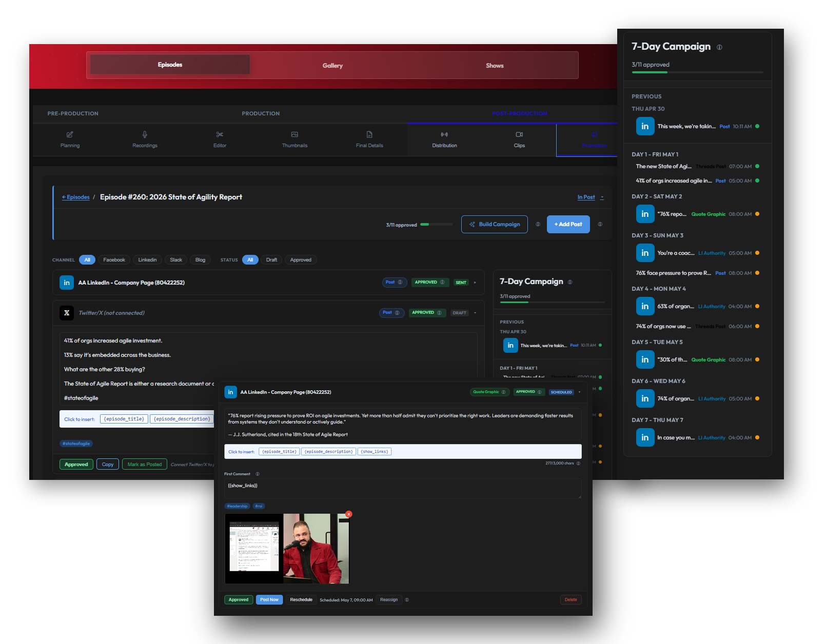Click LinkedIn icon for "63% of organ..." Day 4 entry
The width and height of the screenshot is (826, 644).
coord(645,306)
